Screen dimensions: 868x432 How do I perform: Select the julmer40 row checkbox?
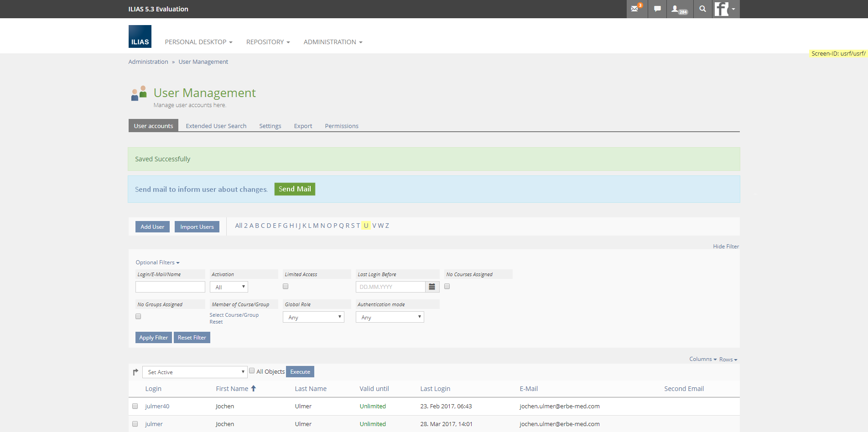click(135, 406)
